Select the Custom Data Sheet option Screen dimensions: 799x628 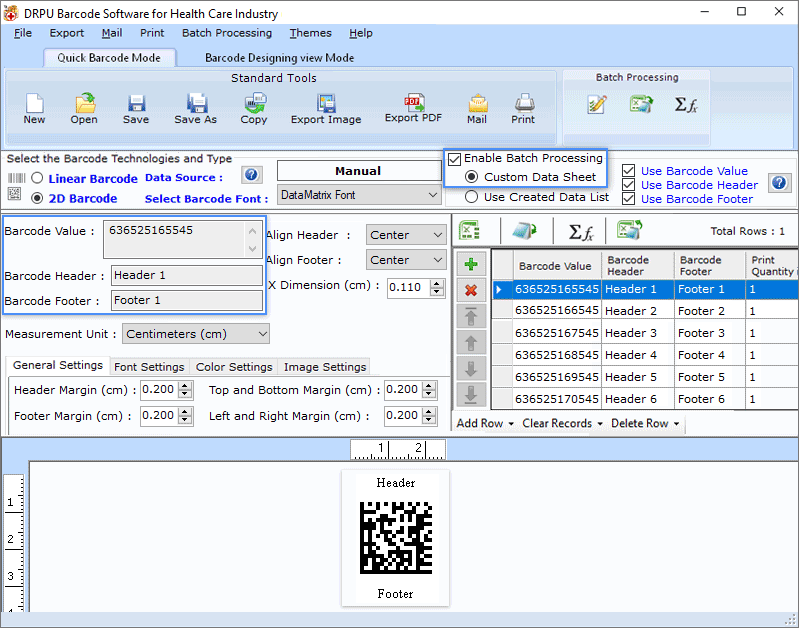point(472,177)
